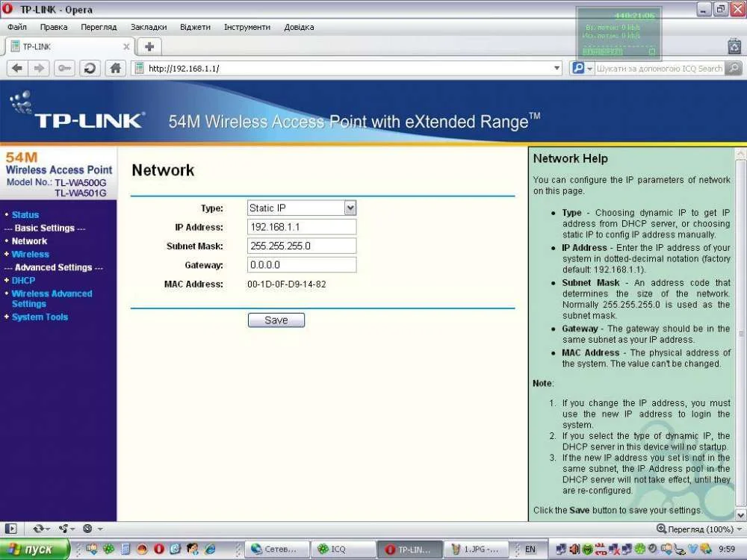This screenshot has width=747, height=560.
Task: Switch to the Сетев... taskbar window
Action: tap(277, 549)
